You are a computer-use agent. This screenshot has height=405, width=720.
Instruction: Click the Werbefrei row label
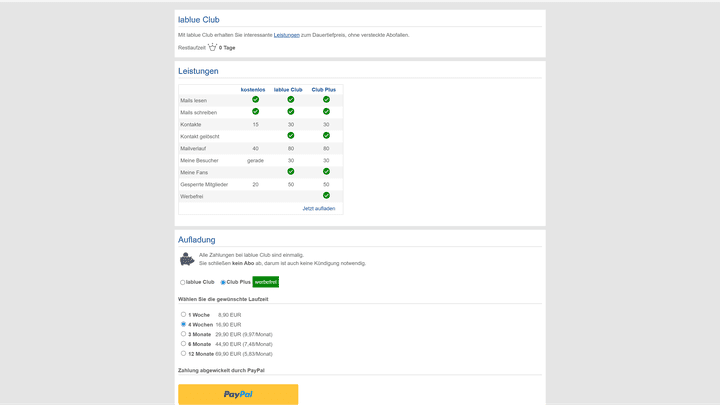(x=191, y=196)
